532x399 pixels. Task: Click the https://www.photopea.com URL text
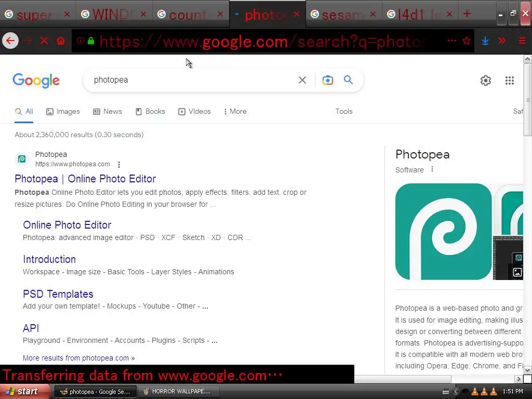73,164
